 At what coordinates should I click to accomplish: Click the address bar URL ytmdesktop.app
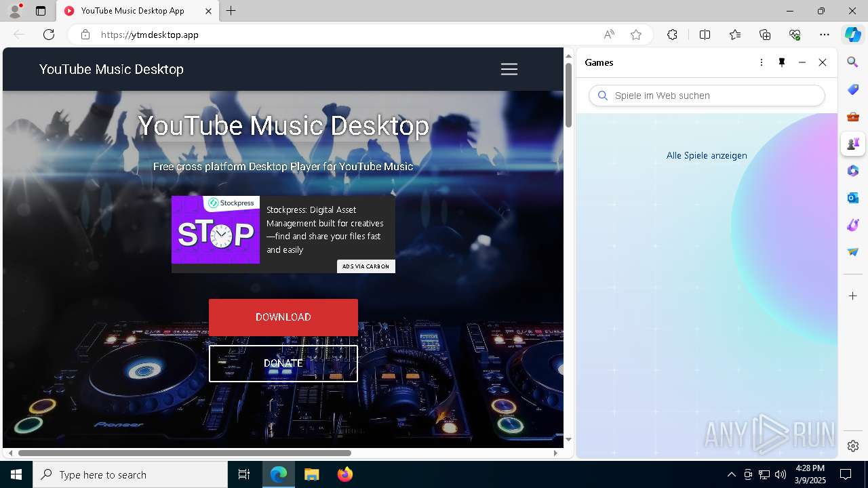coord(150,35)
